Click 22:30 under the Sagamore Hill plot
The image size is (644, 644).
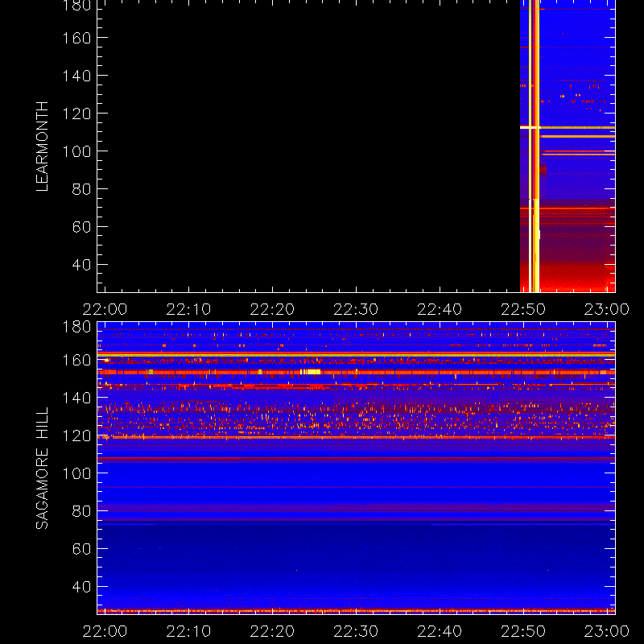coord(356,631)
